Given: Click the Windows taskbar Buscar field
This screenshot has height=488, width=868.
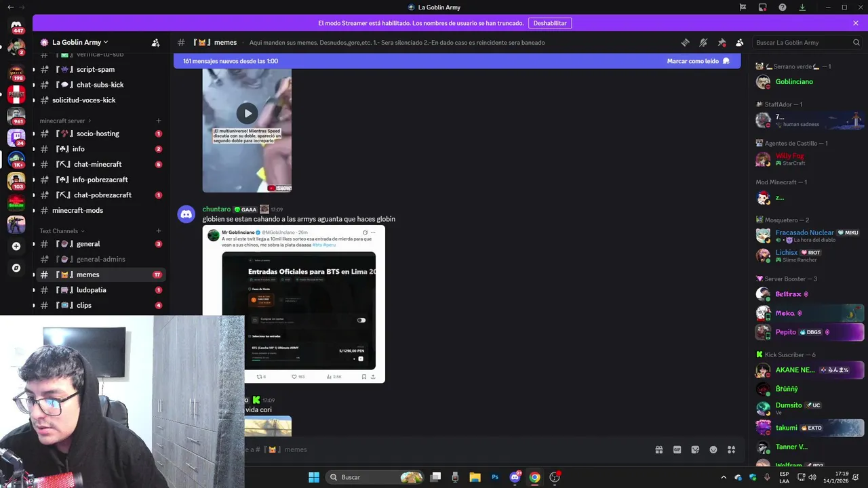Looking at the screenshot, I should click(375, 477).
